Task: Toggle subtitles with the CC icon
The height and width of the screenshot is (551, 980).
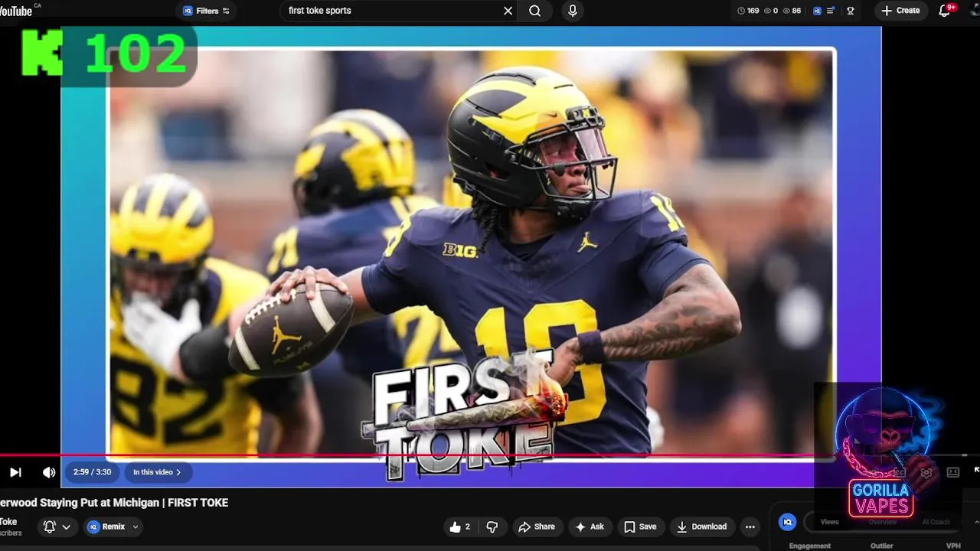Action: click(x=900, y=472)
